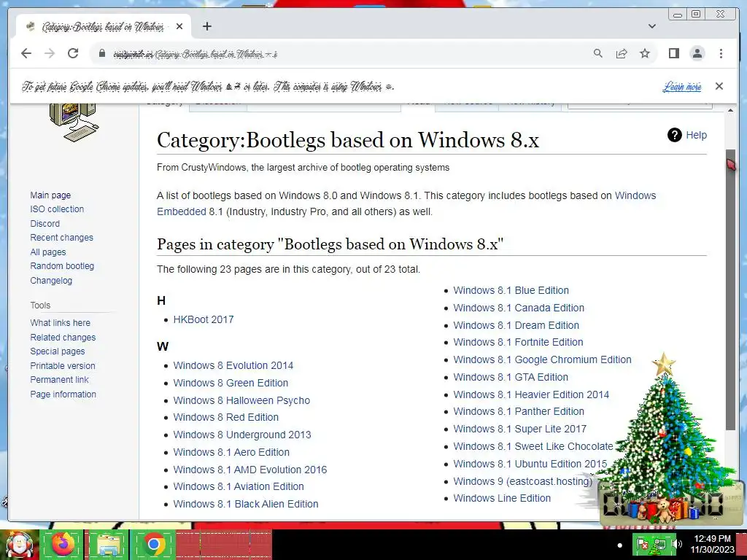Open Windows 8.1 AMD Evolution 2016

pyautogui.click(x=250, y=470)
